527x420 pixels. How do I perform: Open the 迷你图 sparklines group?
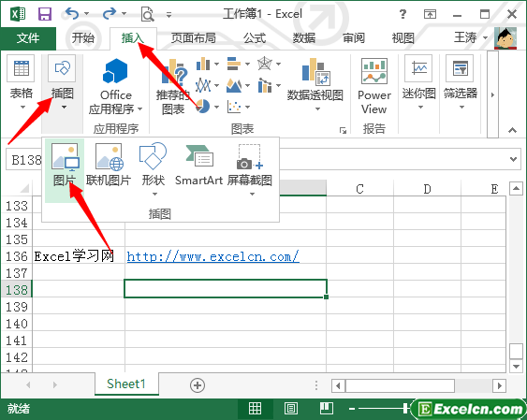pyautogui.click(x=418, y=82)
